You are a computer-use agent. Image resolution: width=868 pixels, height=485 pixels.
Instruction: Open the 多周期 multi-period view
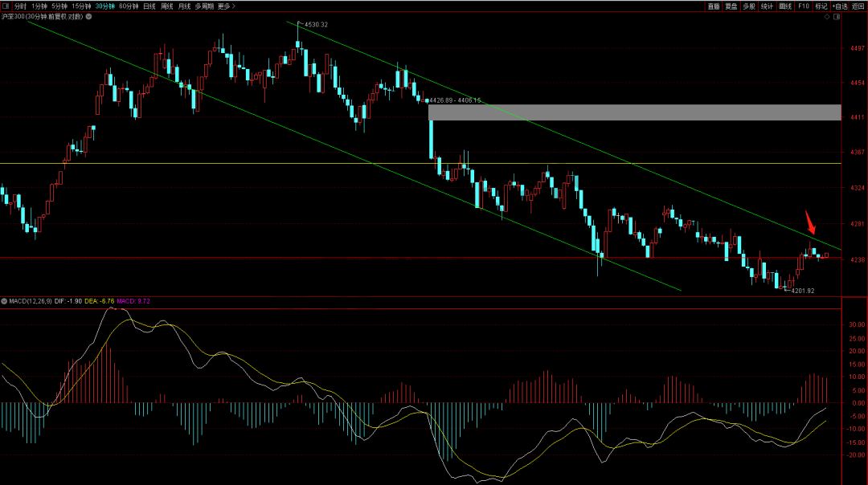point(204,6)
